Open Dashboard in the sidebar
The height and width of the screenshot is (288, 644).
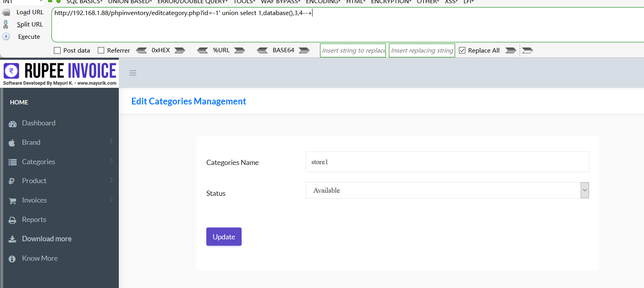click(39, 123)
